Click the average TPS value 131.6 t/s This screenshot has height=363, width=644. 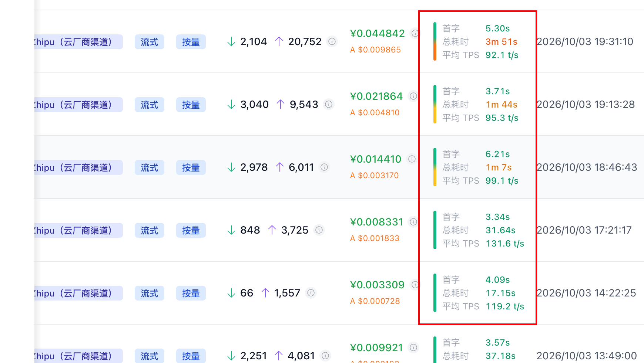coord(505,244)
